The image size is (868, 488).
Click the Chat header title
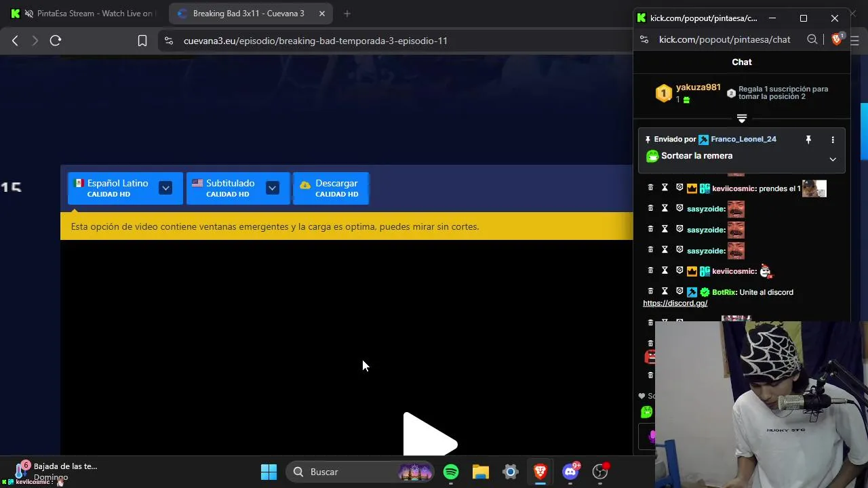click(x=742, y=62)
